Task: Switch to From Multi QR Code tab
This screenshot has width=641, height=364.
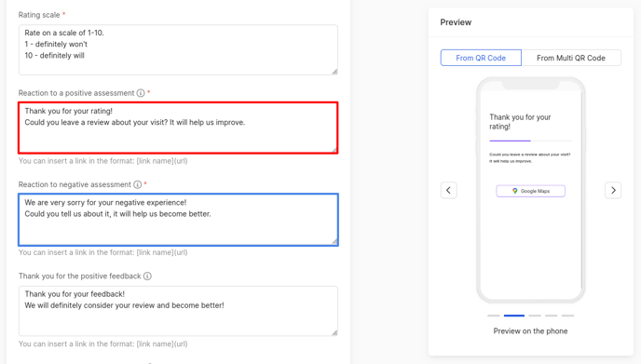Action: click(571, 58)
